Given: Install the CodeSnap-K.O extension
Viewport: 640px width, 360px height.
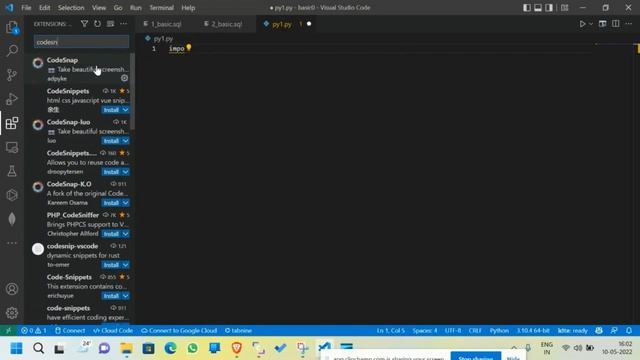Looking at the screenshot, I should point(111,203).
